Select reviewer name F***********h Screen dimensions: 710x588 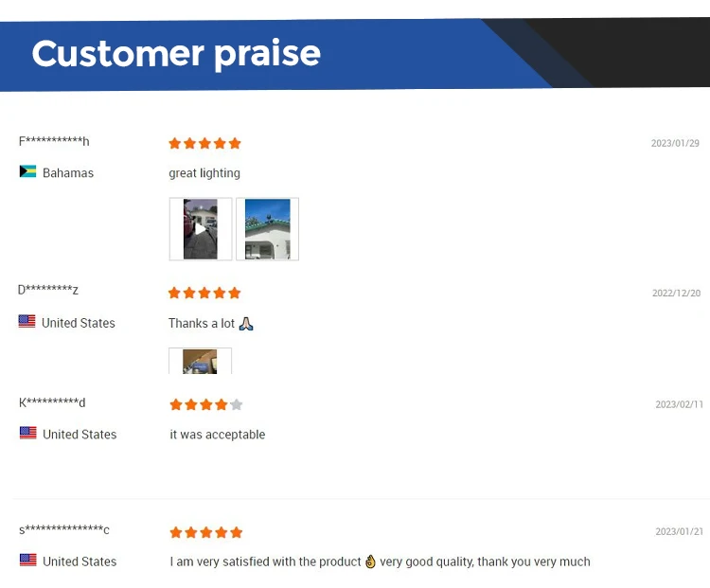[54, 142]
